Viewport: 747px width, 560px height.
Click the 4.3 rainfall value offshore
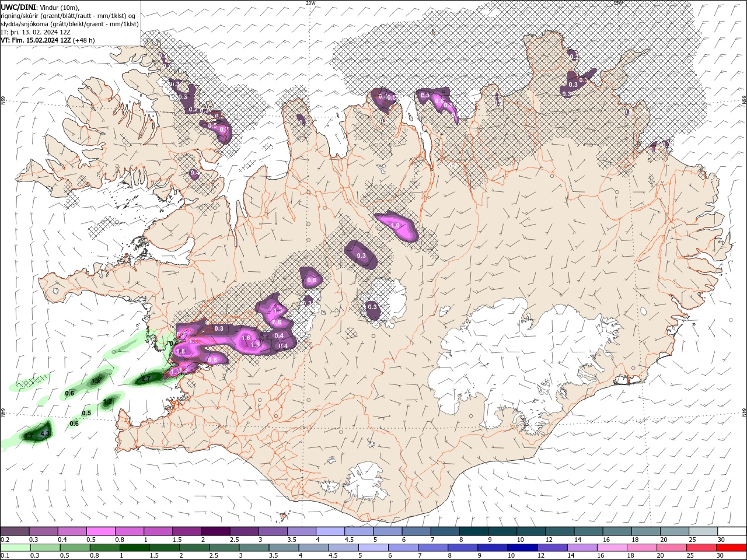45,433
